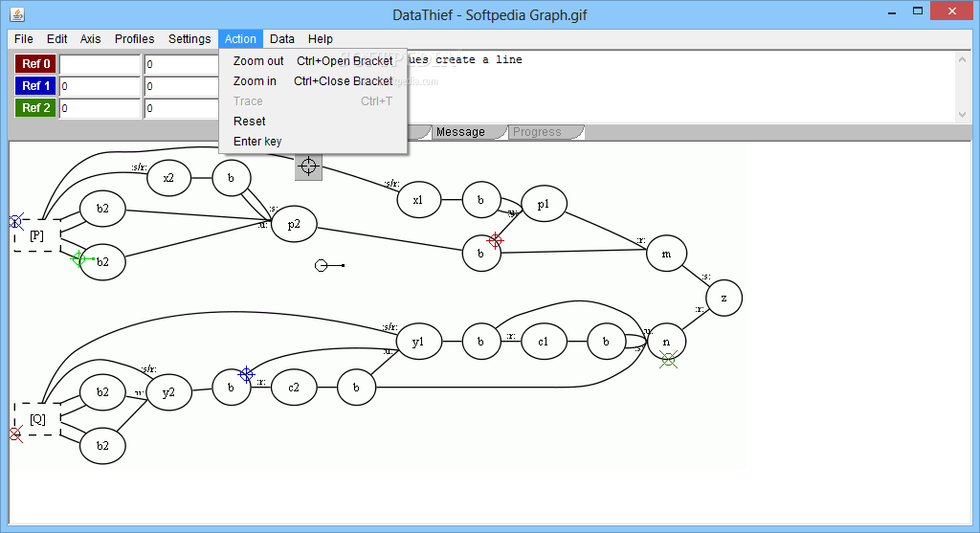Screen dimensions: 980x533
Task: Select Enter key in the Action menu
Action: (x=313, y=141)
